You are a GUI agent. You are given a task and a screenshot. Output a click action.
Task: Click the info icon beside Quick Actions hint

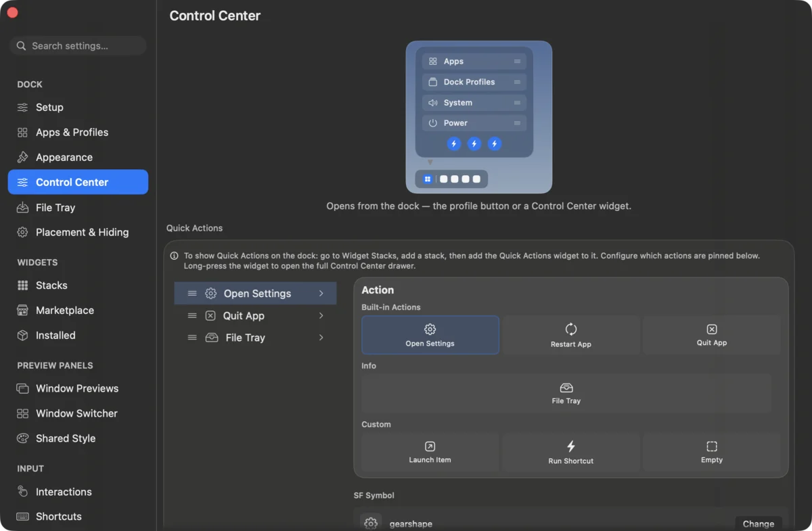coord(175,256)
